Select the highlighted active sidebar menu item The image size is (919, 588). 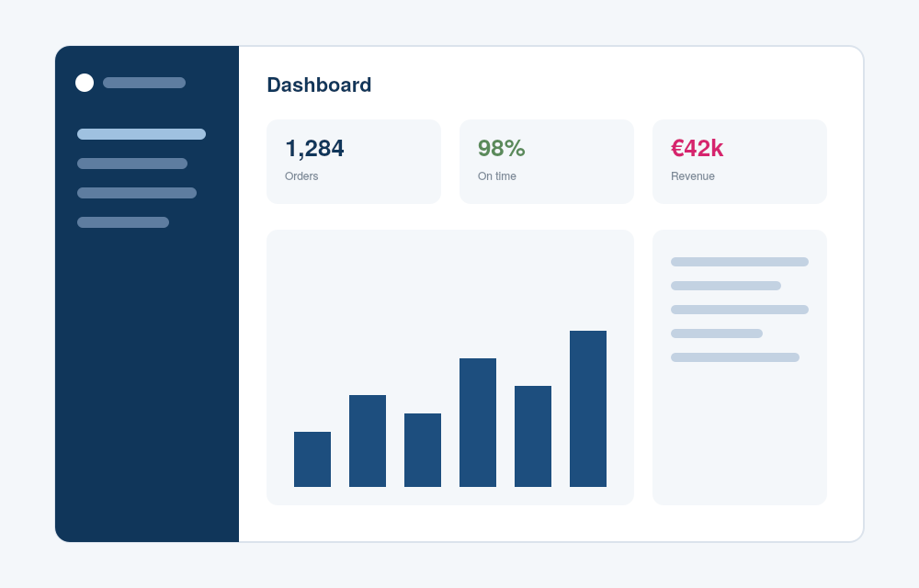coord(142,134)
